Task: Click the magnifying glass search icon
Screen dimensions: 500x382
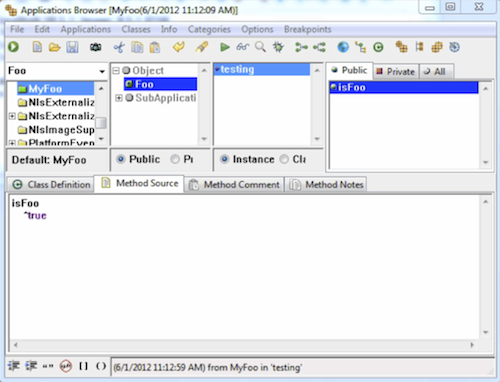Action: click(260, 47)
